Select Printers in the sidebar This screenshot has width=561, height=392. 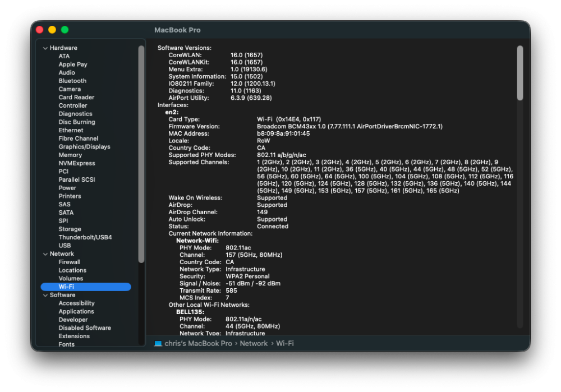point(70,196)
